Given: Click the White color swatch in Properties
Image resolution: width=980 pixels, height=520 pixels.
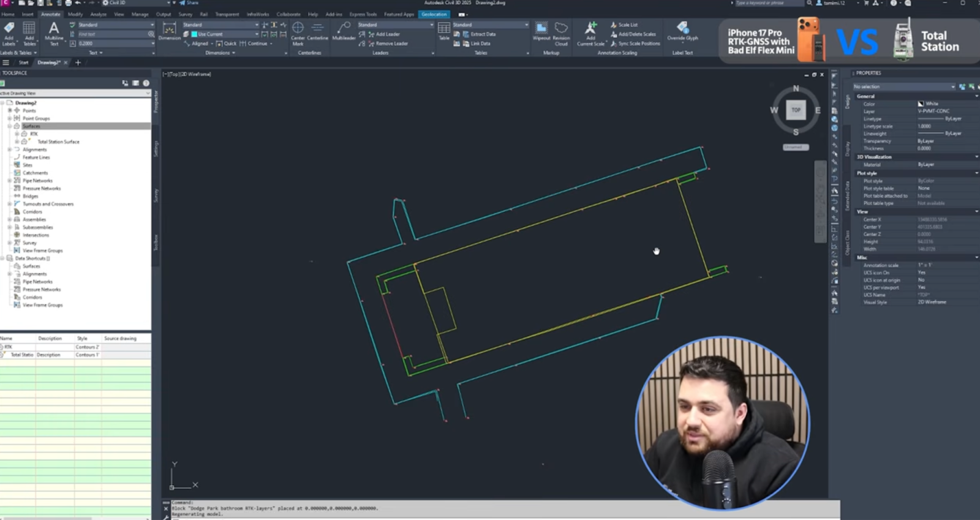Looking at the screenshot, I should tap(921, 104).
